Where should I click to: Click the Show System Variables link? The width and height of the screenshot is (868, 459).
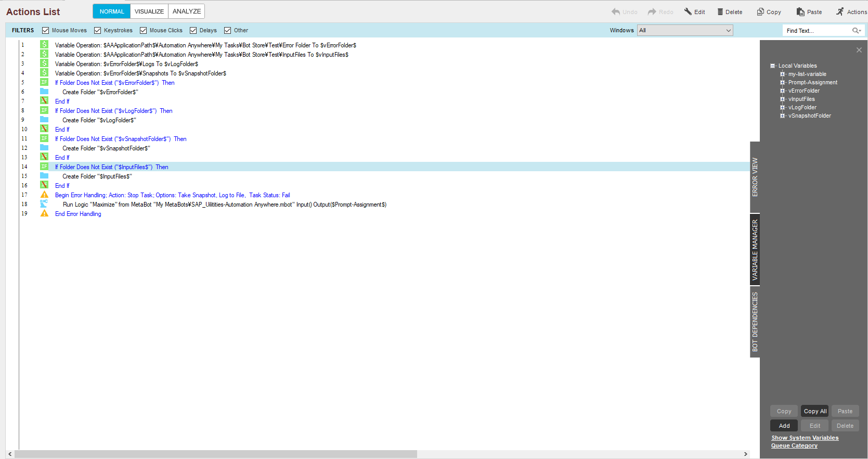pos(805,438)
